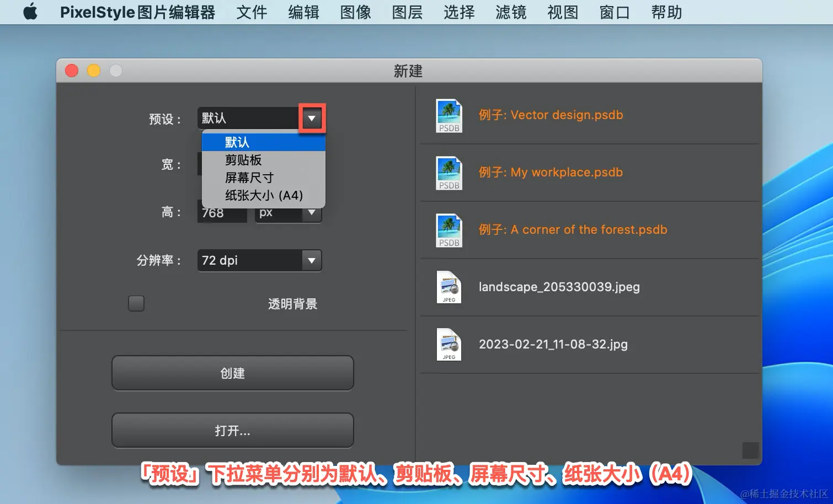Click JPEG icon for 2023-02-21_11-08-32.jpg
833x504 pixels.
pyautogui.click(x=449, y=345)
